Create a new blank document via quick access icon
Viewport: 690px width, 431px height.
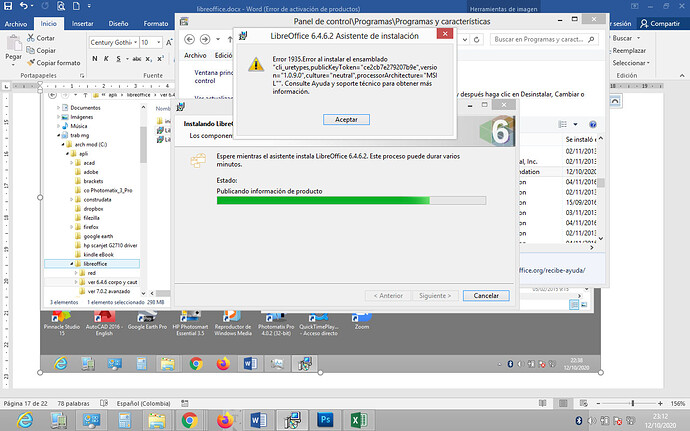point(76,6)
